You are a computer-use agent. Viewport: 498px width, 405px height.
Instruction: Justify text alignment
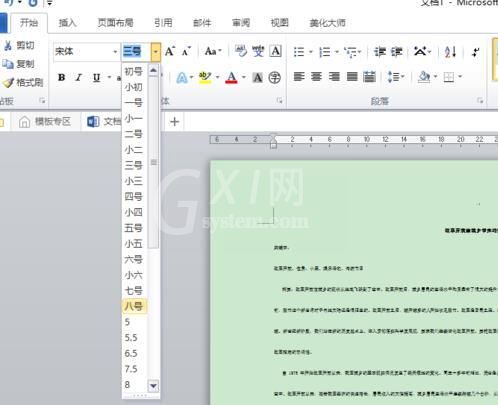click(x=352, y=77)
